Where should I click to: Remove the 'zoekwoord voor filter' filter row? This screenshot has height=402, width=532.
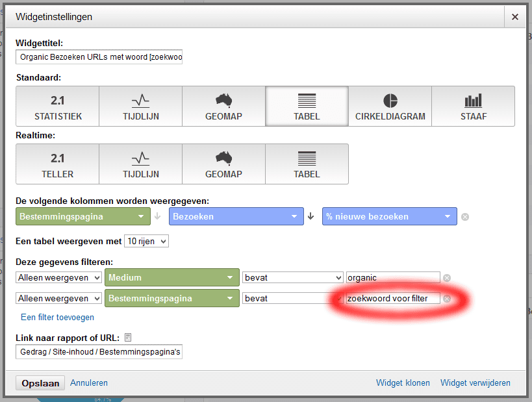(x=447, y=299)
